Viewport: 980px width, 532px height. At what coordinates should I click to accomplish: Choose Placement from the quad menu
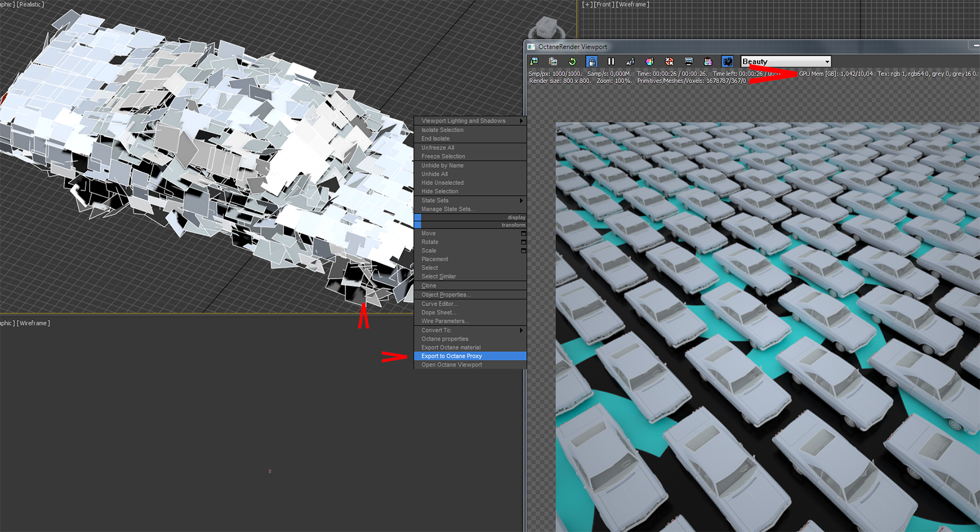[x=470, y=259]
